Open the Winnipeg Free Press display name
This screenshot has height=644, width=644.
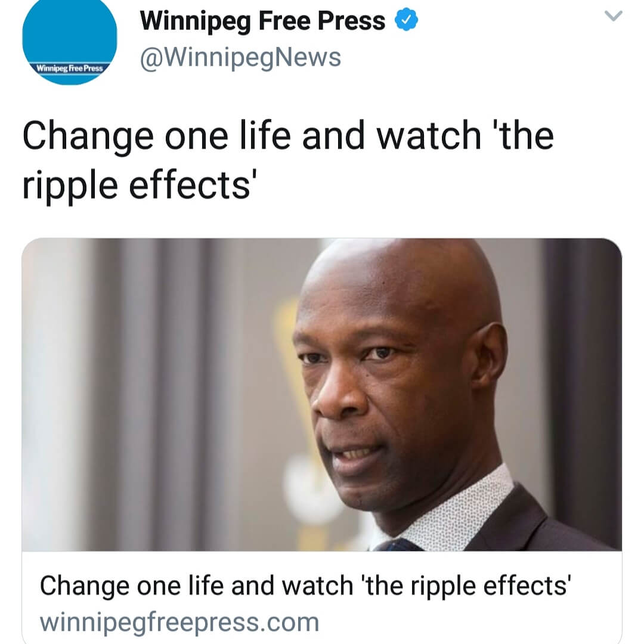click(262, 20)
